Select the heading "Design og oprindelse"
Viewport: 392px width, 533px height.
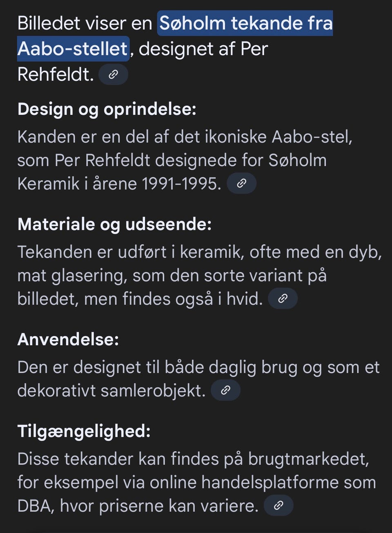coord(106,109)
